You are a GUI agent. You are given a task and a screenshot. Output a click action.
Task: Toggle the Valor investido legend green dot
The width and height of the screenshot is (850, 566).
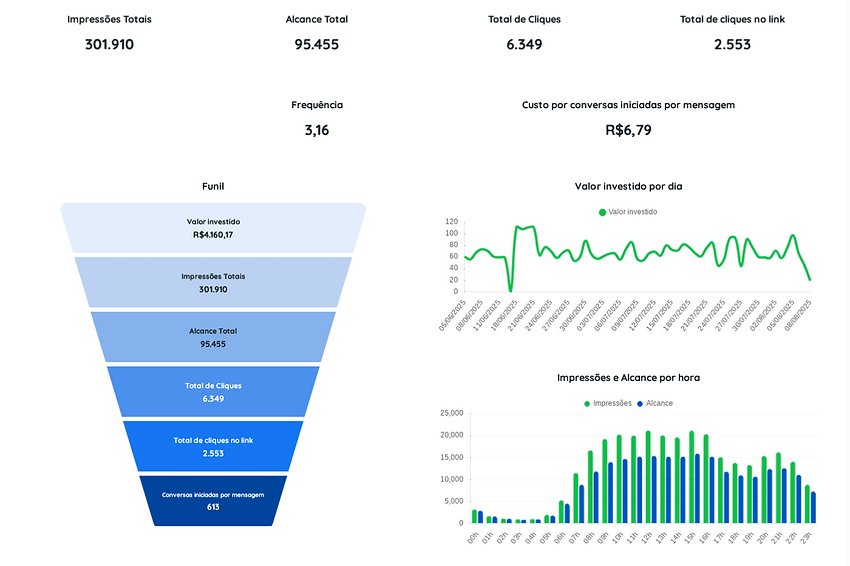602,212
